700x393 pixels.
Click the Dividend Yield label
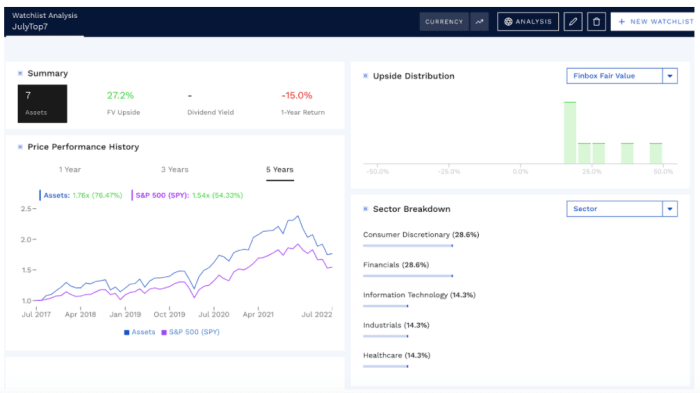(210, 113)
